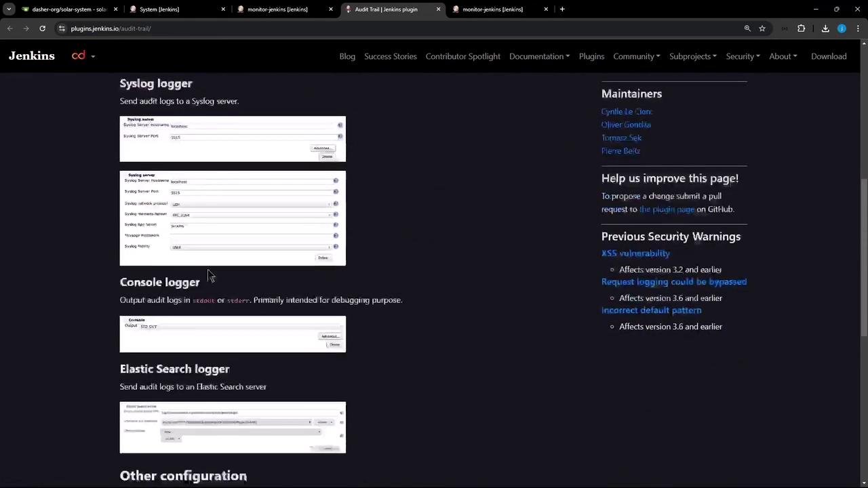Open the tab search dropdown arrow
The image size is (868, 488).
pyautogui.click(x=9, y=9)
